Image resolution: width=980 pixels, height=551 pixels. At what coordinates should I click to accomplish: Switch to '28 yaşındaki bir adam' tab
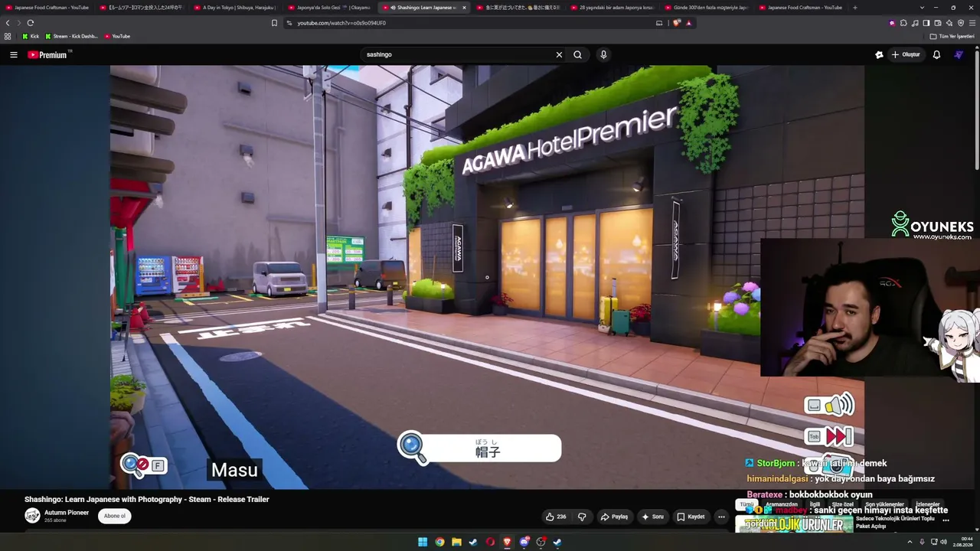coord(612,8)
